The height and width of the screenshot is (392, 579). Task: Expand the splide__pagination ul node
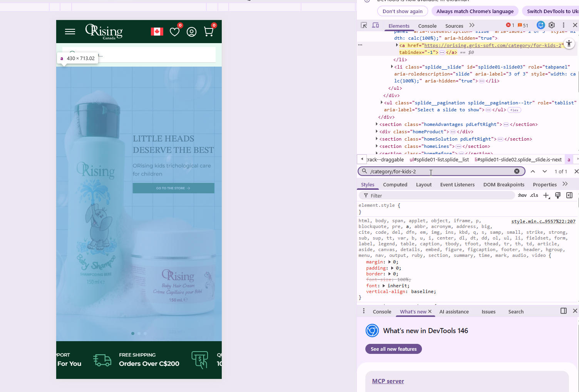coord(382,102)
